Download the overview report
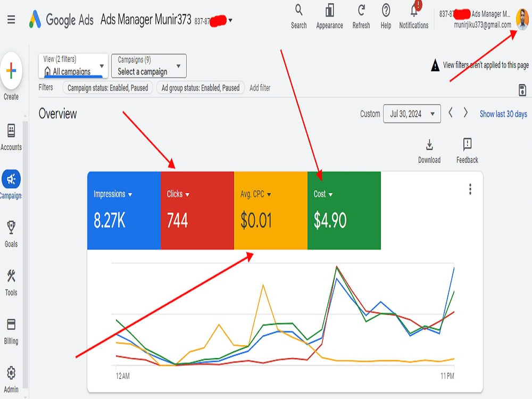 [429, 151]
